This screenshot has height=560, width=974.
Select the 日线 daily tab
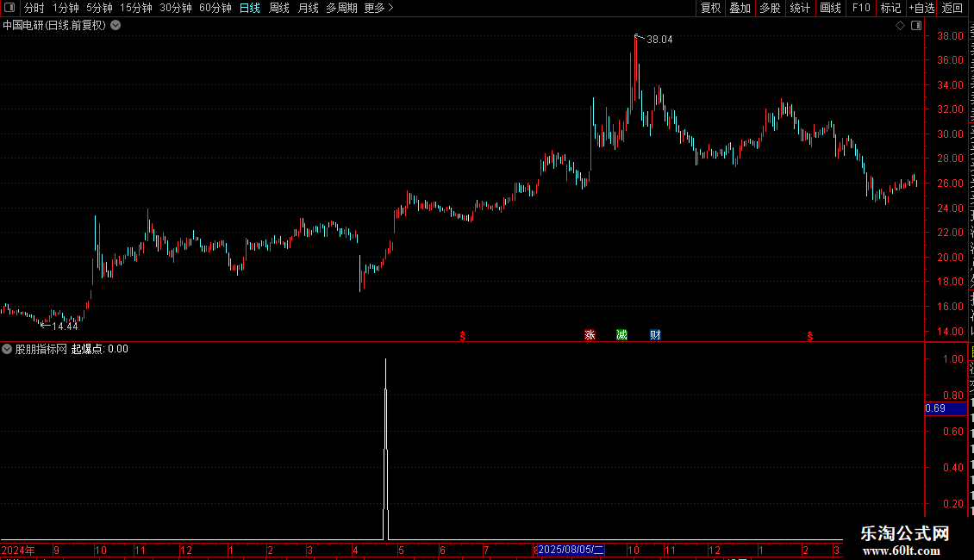(x=250, y=8)
